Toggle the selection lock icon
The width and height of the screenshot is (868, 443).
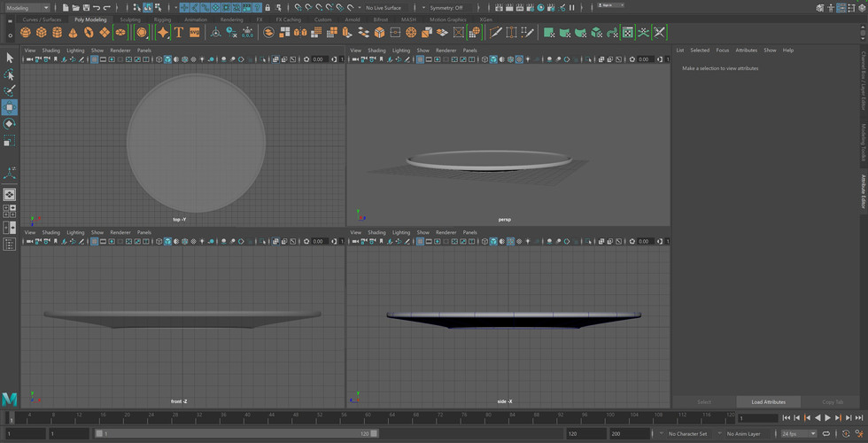tap(267, 8)
